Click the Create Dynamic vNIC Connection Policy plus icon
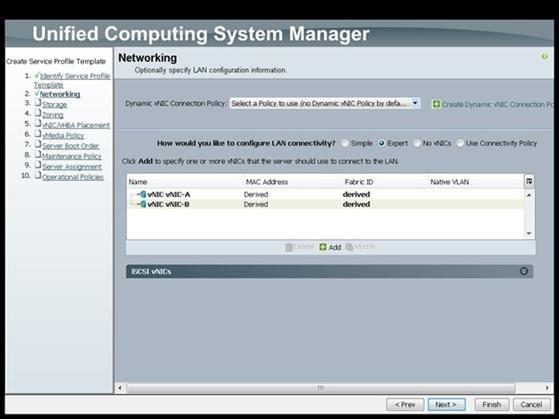This screenshot has height=419, width=559. (436, 104)
